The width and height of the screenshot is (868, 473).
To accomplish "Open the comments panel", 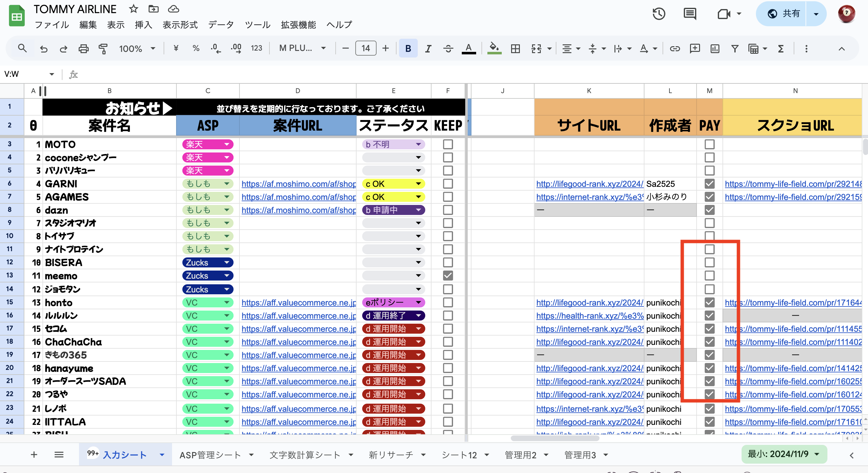I will (690, 14).
